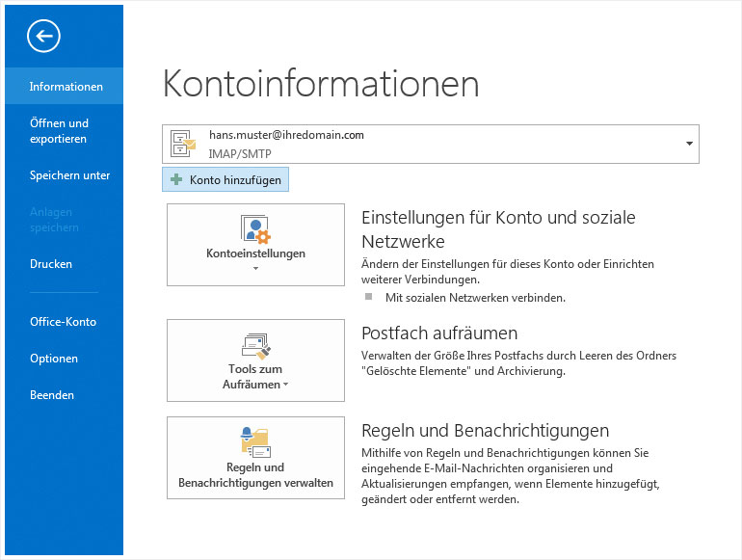Expand the arrow below Kontoeinstellungen
Screen dimensions: 742x560
tap(255, 268)
